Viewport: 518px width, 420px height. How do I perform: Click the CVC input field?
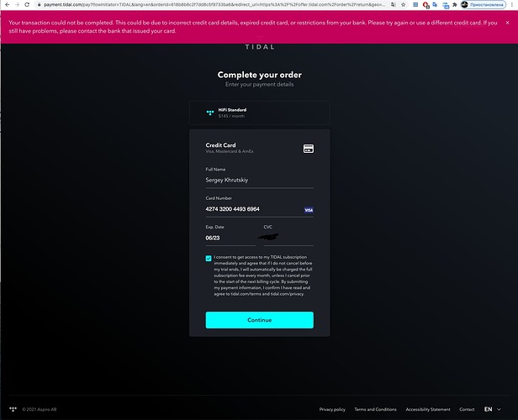click(x=288, y=238)
